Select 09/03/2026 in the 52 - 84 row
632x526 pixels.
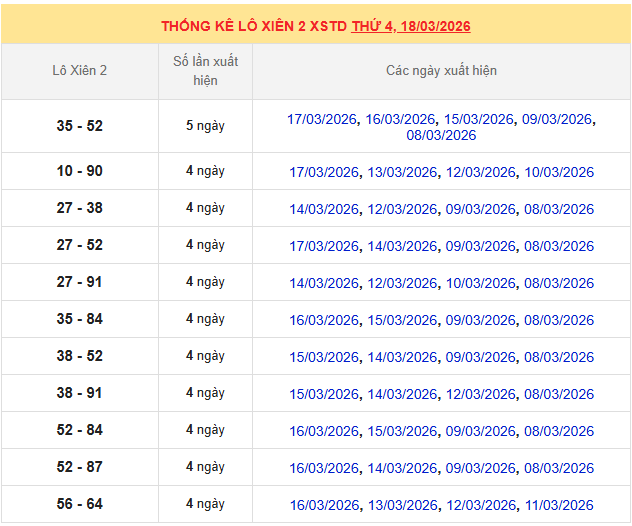tap(480, 431)
